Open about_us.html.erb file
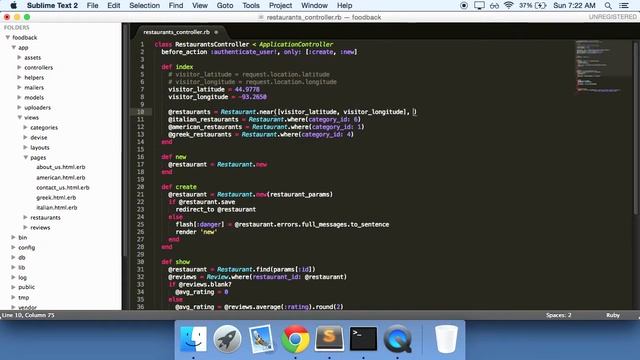The height and width of the screenshot is (360, 640). (60, 167)
